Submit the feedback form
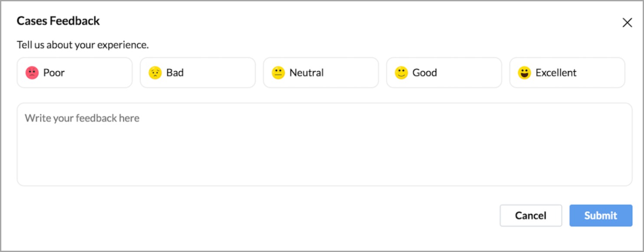Viewport: 644px width, 252px height. [x=601, y=216]
